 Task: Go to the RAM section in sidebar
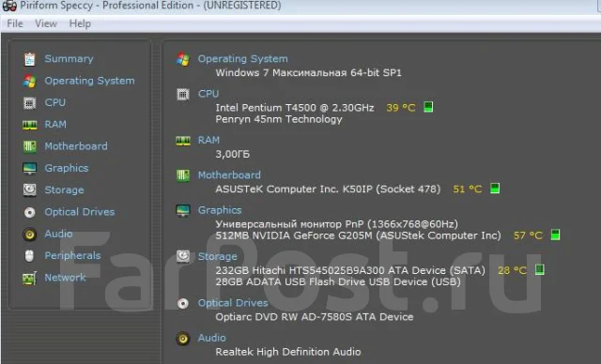(x=55, y=125)
